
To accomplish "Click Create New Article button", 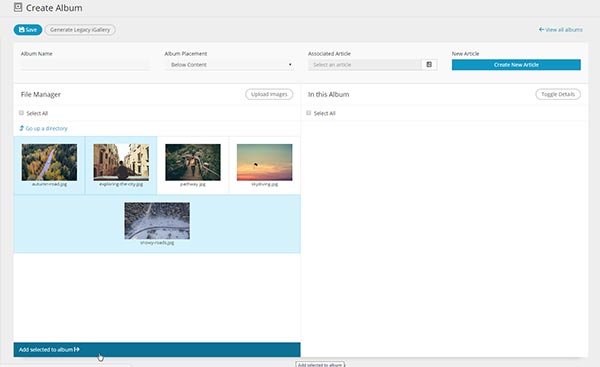I will [x=516, y=65].
